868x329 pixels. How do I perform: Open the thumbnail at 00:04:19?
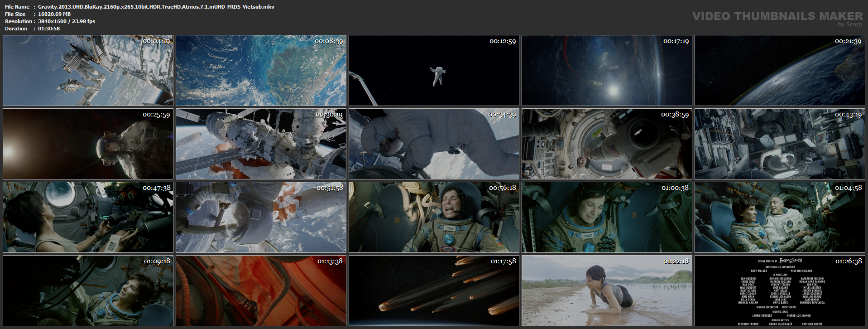[x=88, y=71]
